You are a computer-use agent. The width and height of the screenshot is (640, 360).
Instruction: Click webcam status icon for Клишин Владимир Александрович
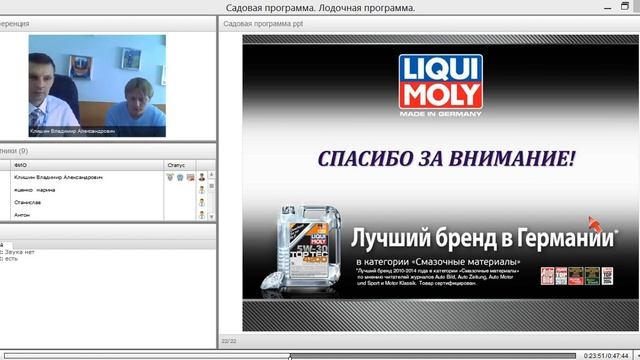(x=170, y=177)
